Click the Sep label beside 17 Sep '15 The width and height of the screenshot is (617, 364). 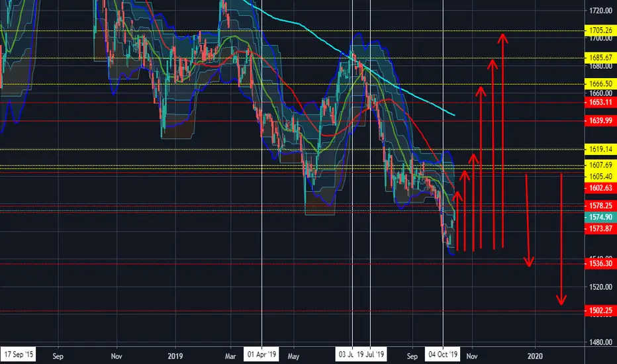(58, 356)
